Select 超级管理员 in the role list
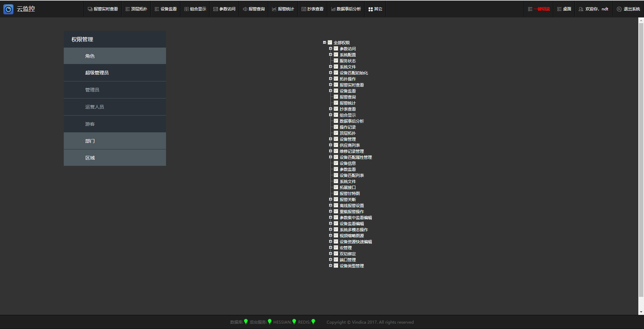The image size is (644, 329). coord(97,73)
